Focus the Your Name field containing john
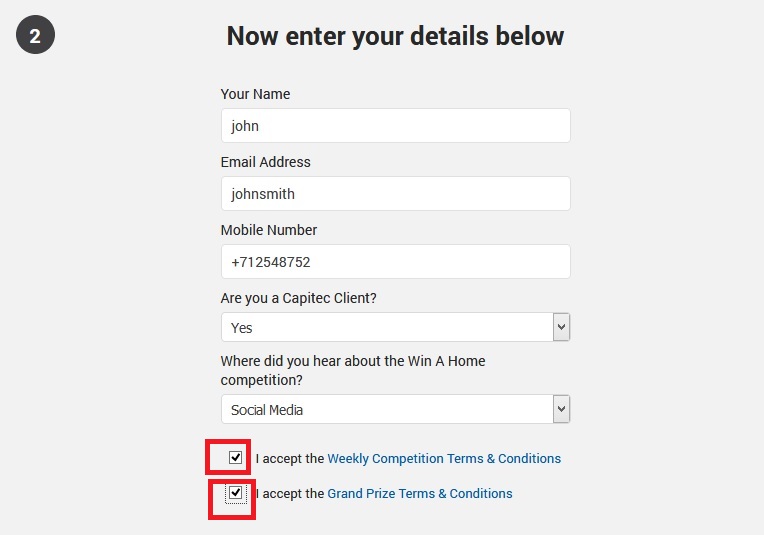The width and height of the screenshot is (764, 535). [395, 126]
